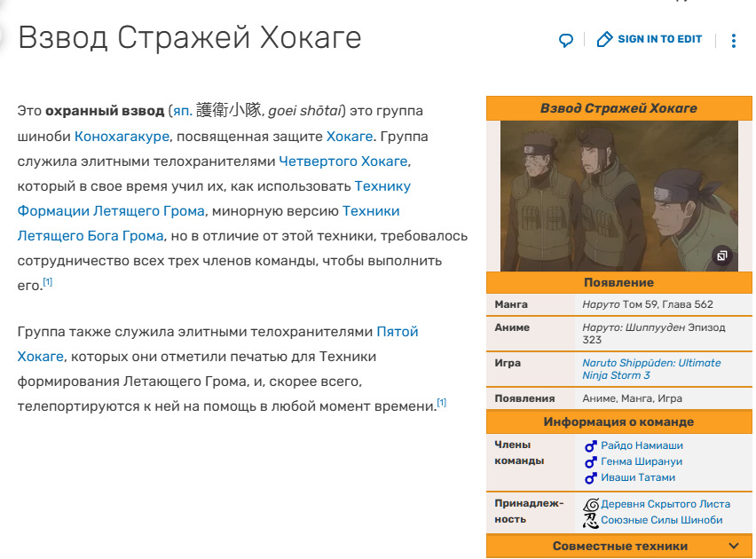Click SIGN IN TO EDIT
Viewport: 756px width, 559px height.
[659, 39]
